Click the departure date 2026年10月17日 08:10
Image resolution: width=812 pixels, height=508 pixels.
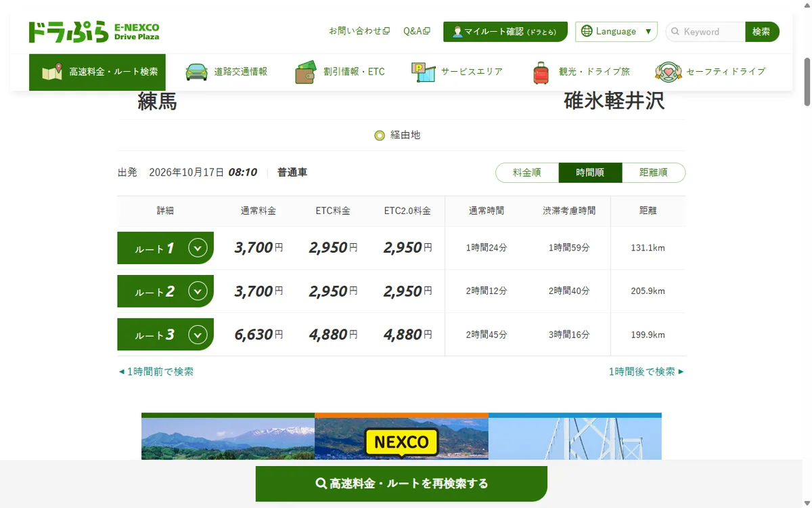[203, 173]
